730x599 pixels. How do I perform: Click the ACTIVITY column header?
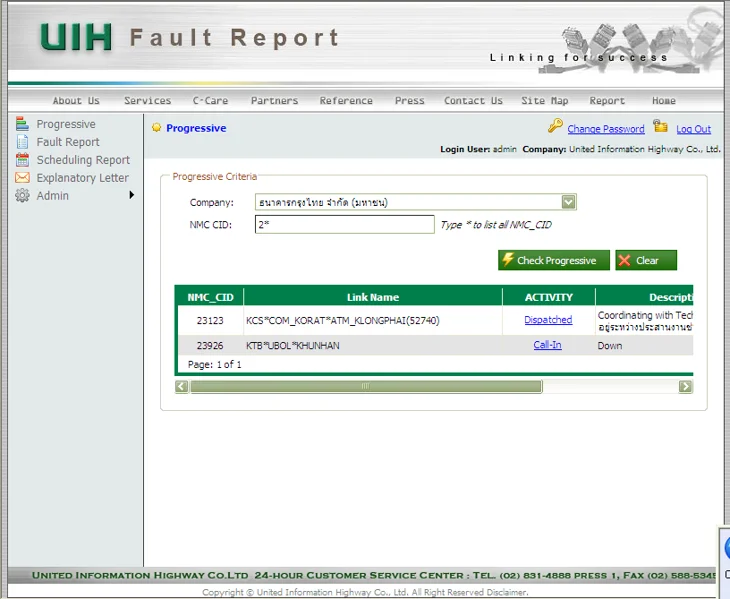[x=548, y=297]
